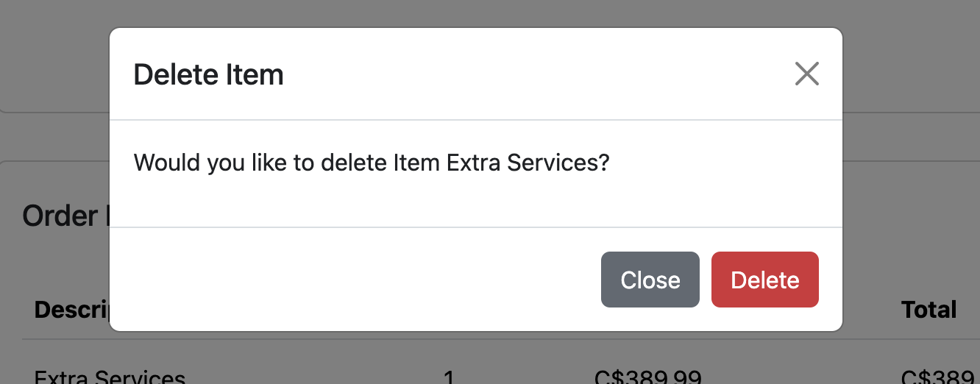The image size is (980, 384).
Task: Click the Description column header
Action: click(x=71, y=310)
